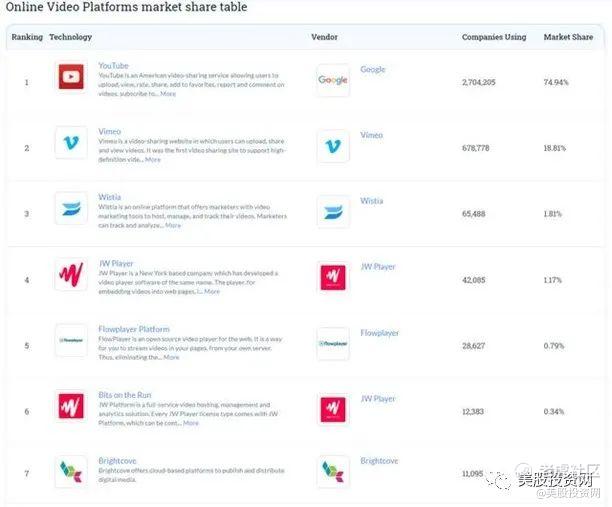Open the Wistia vendor name link
Viewport: 612px width, 507px height.
371,201
